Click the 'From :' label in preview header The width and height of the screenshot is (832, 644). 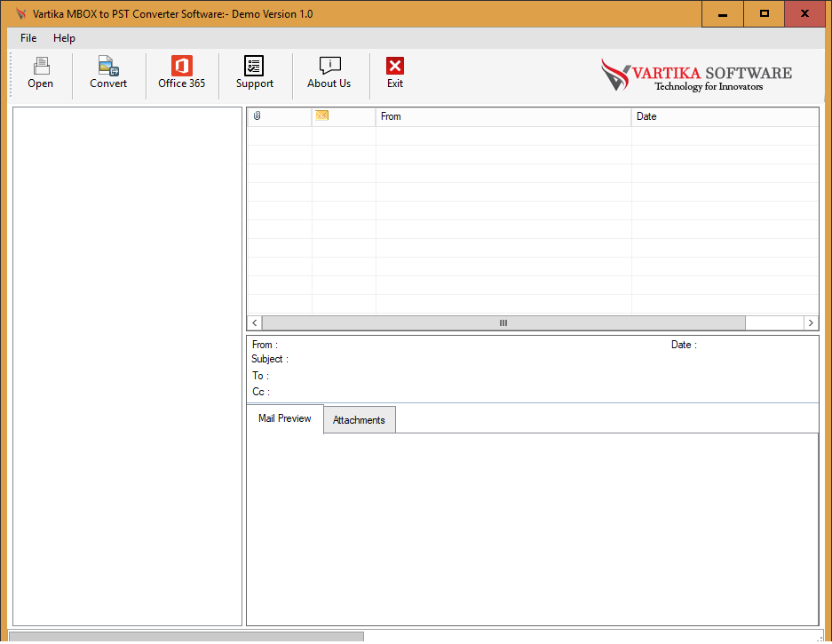pos(265,345)
